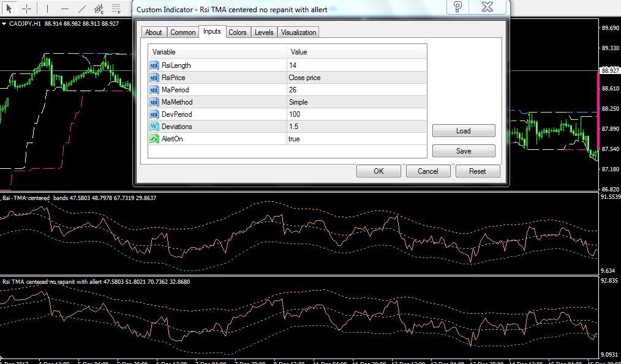The width and height of the screenshot is (621, 364).
Task: Click the 89.690 price scale label
Action: click(610, 28)
